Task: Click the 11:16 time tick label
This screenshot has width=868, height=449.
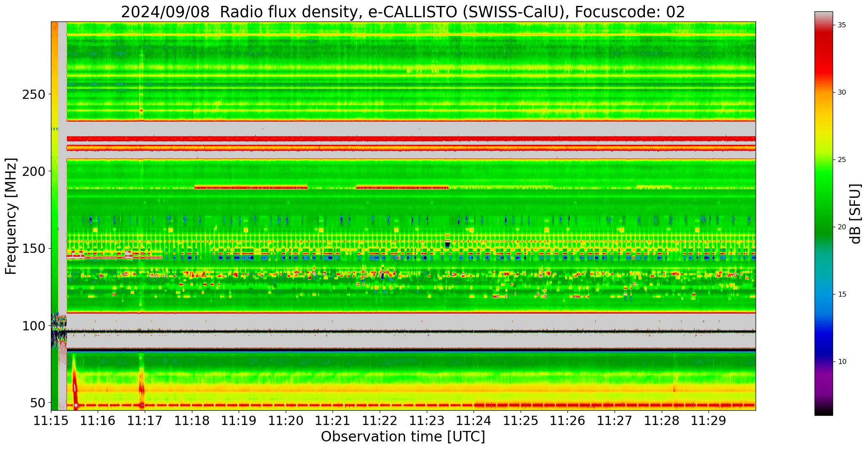Action: 98,421
